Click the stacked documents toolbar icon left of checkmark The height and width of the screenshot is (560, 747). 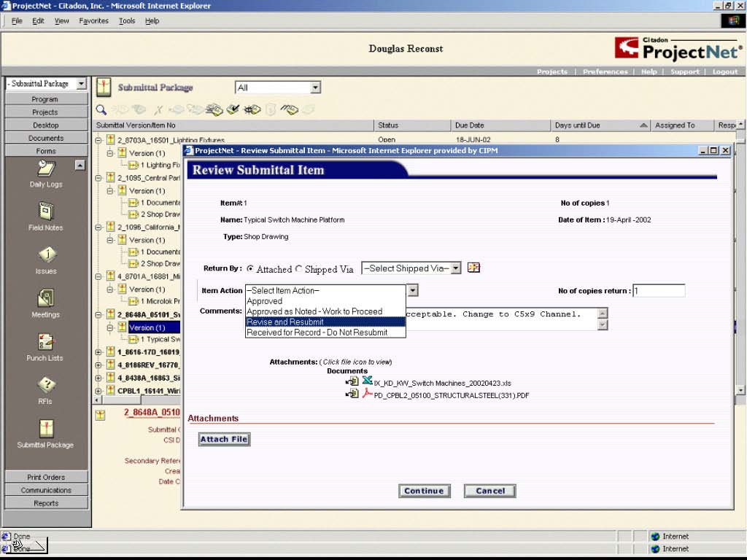tap(214, 110)
